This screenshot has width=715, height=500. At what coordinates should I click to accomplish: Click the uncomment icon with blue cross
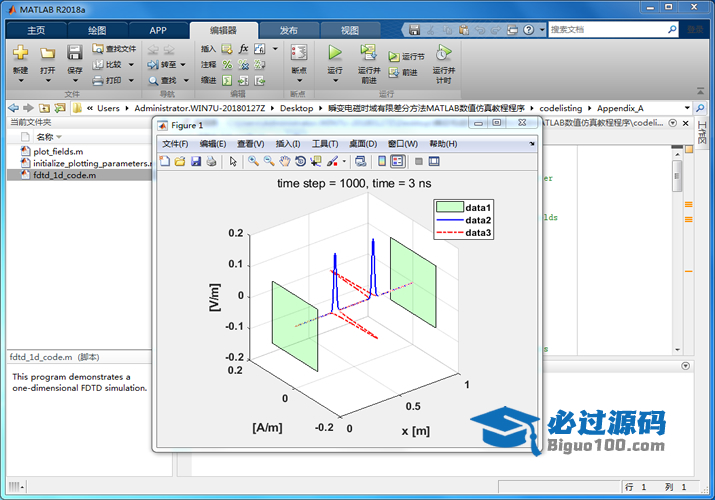click(244, 65)
